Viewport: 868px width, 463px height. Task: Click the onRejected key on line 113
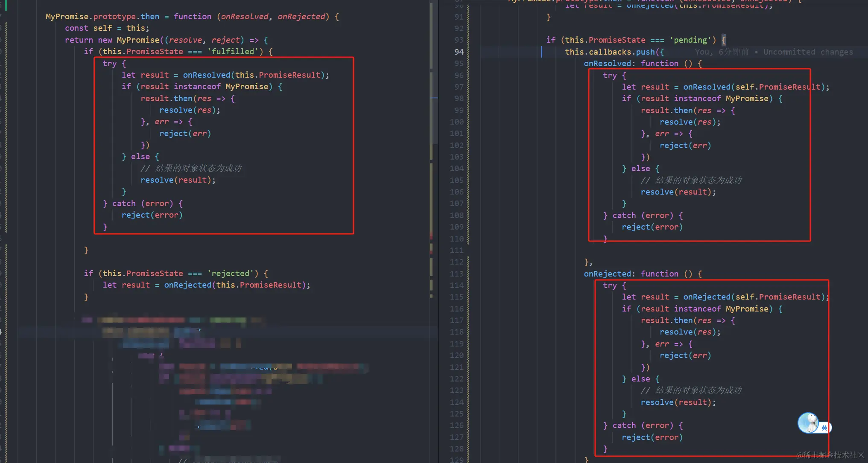tap(607, 274)
